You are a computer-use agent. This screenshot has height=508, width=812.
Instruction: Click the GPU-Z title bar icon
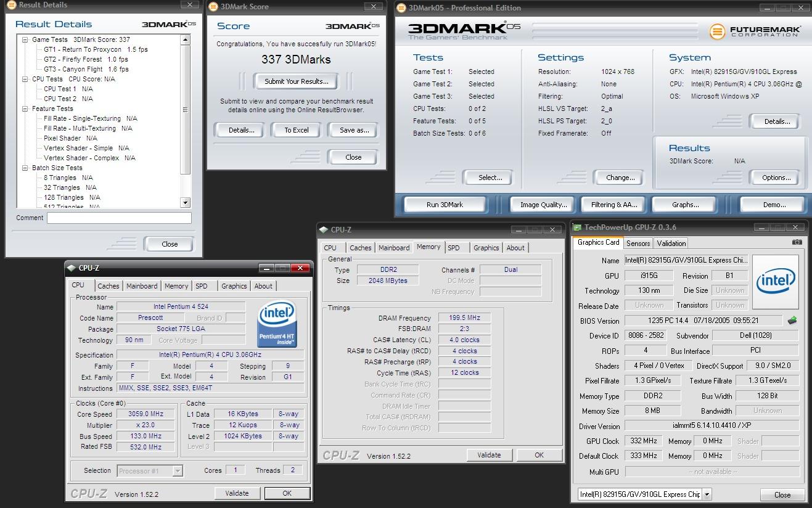[577, 227]
